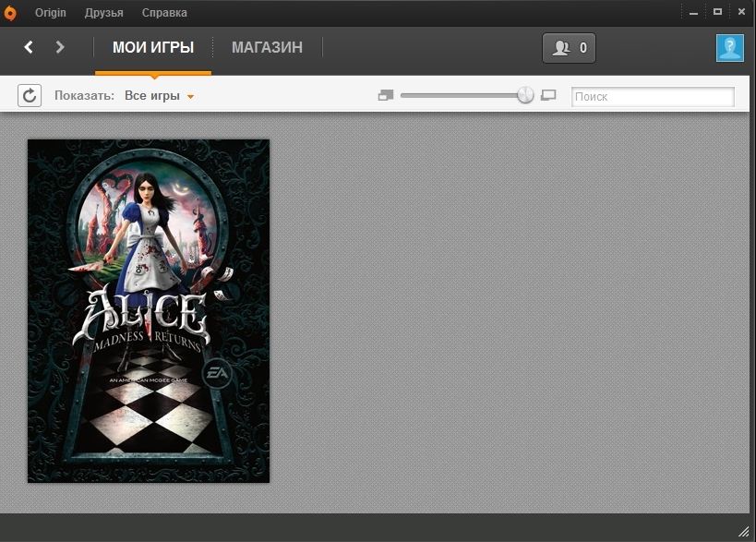Click the orange dropdown arrow beside Все игры
The height and width of the screenshot is (542, 756).
(x=190, y=97)
